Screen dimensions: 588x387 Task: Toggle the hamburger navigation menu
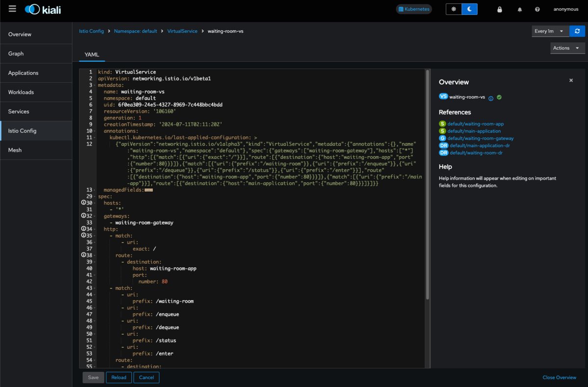click(x=12, y=9)
